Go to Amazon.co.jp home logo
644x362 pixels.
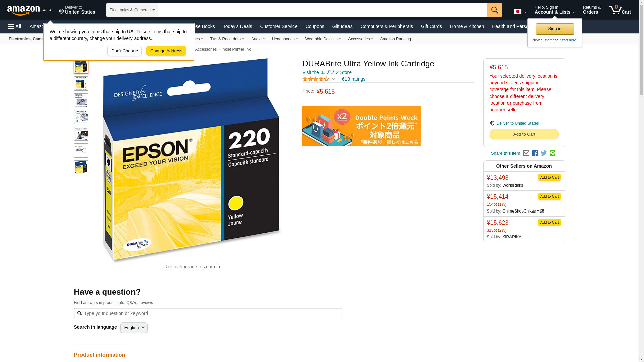pyautogui.click(x=29, y=10)
